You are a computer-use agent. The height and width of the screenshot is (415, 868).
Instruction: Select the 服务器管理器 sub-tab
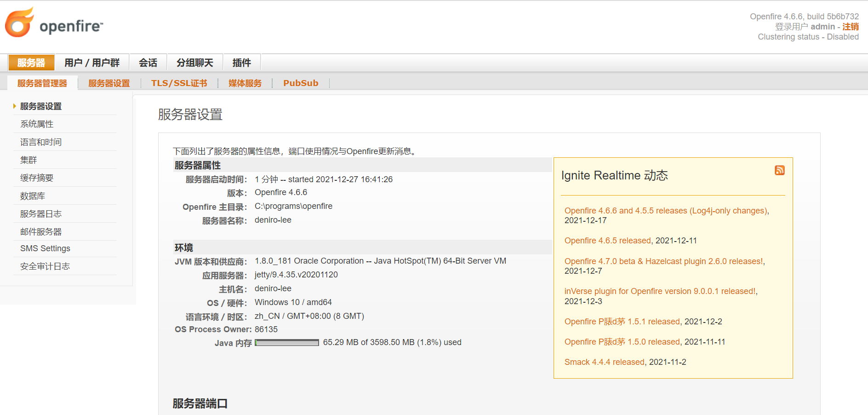pos(42,83)
